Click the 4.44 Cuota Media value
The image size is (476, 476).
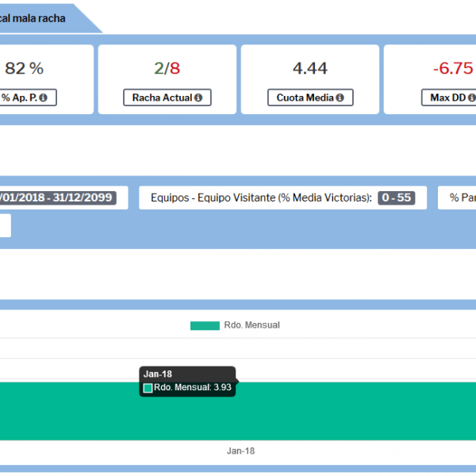pyautogui.click(x=310, y=68)
